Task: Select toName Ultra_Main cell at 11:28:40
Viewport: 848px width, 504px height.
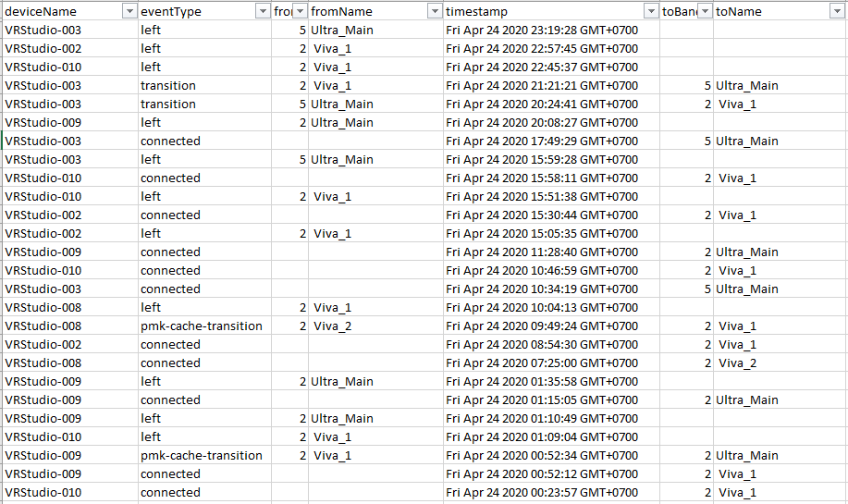Action: (x=780, y=252)
